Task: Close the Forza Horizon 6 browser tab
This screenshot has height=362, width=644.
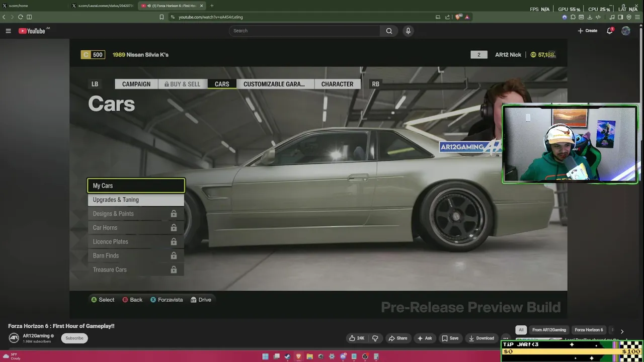Action: pyautogui.click(x=202, y=6)
